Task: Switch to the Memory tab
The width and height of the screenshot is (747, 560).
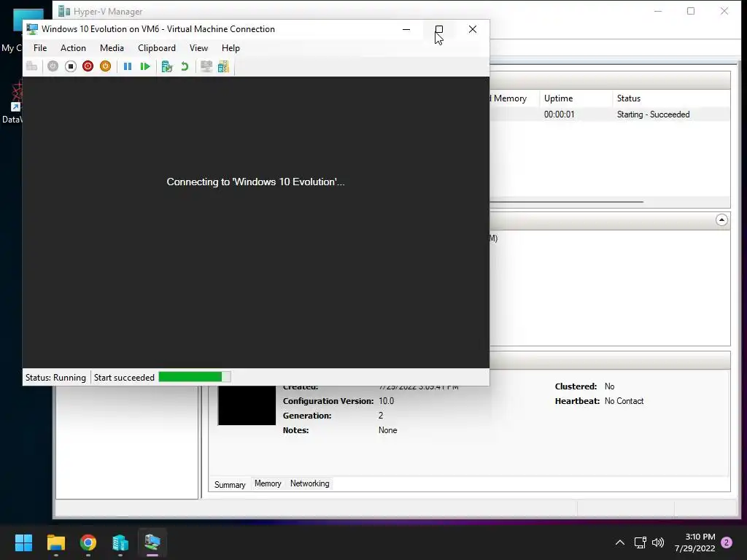Action: [268, 483]
